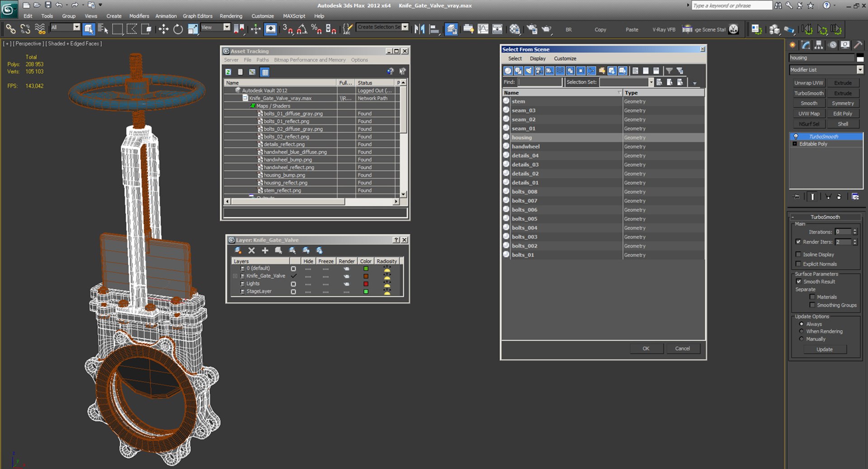Open the Create Selection Set dropdown
Image resolution: width=868 pixels, height=469 pixels.
(405, 27)
